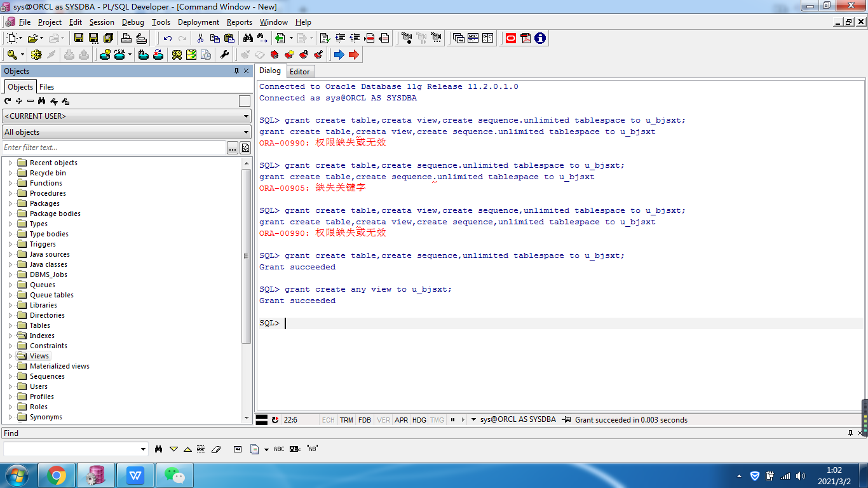The width and height of the screenshot is (868, 488).
Task: Click the yellow down triangle in Find bar
Action: click(173, 449)
